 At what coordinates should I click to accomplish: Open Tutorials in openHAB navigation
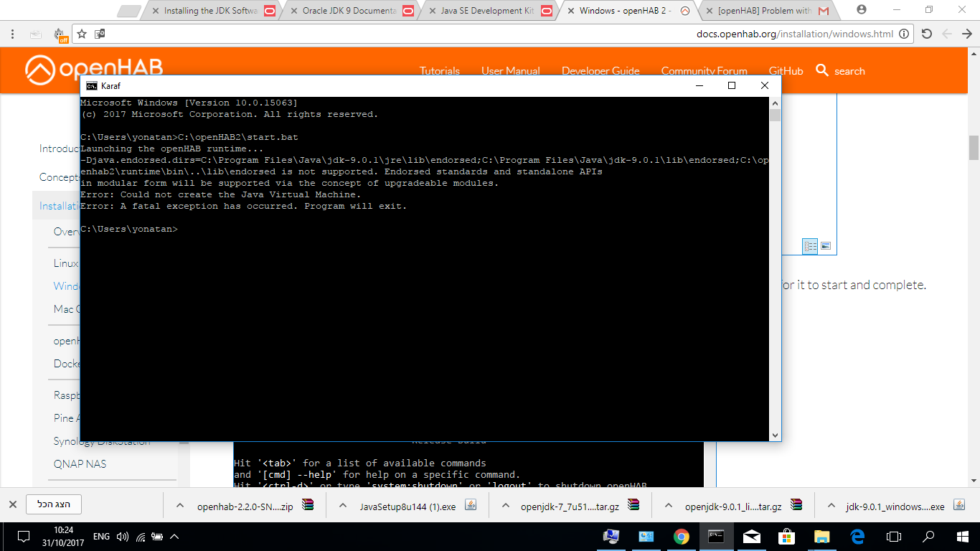point(440,71)
